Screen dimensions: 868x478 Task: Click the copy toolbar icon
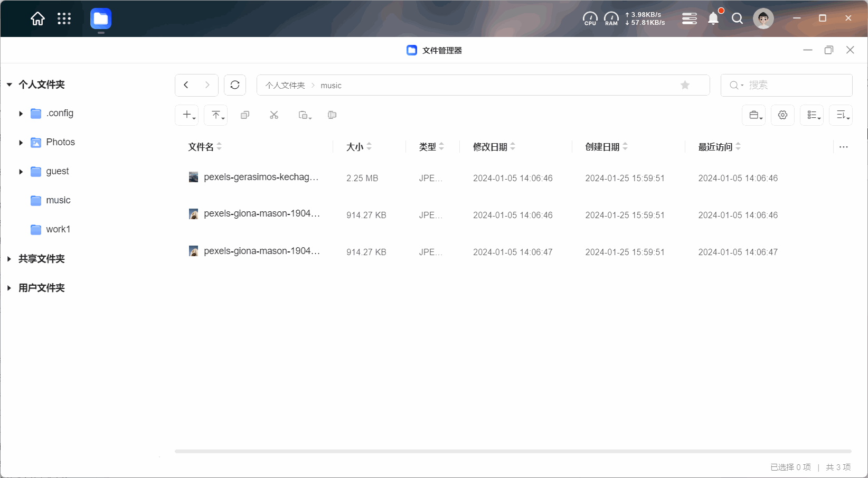tap(245, 115)
